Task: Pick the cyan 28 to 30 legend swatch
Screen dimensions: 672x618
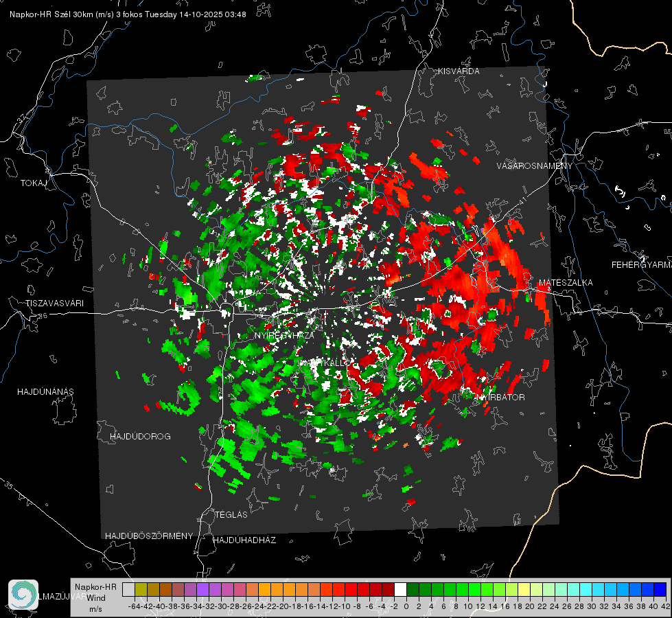Action: 586,589
